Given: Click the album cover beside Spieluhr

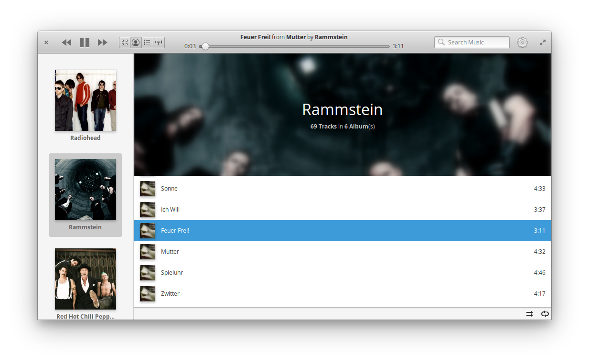Looking at the screenshot, I should tap(148, 273).
